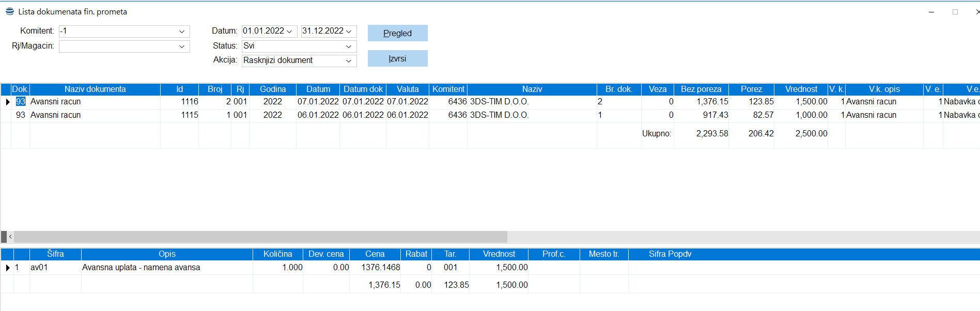Click the row arrow beside item av01
The width and height of the screenshot is (980, 311).
(x=7, y=268)
